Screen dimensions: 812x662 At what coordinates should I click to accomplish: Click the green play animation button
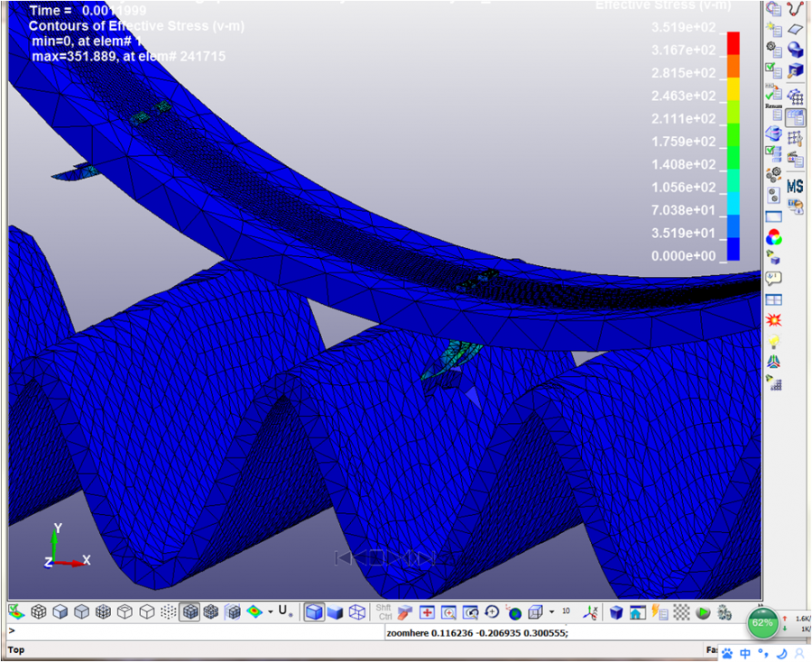703,612
